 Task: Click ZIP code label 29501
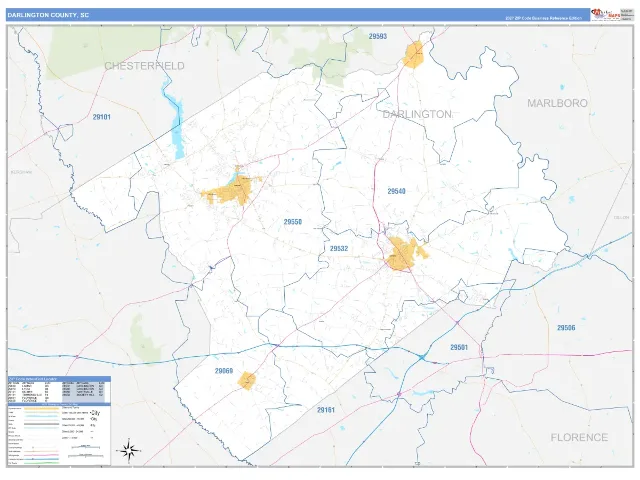tap(459, 347)
